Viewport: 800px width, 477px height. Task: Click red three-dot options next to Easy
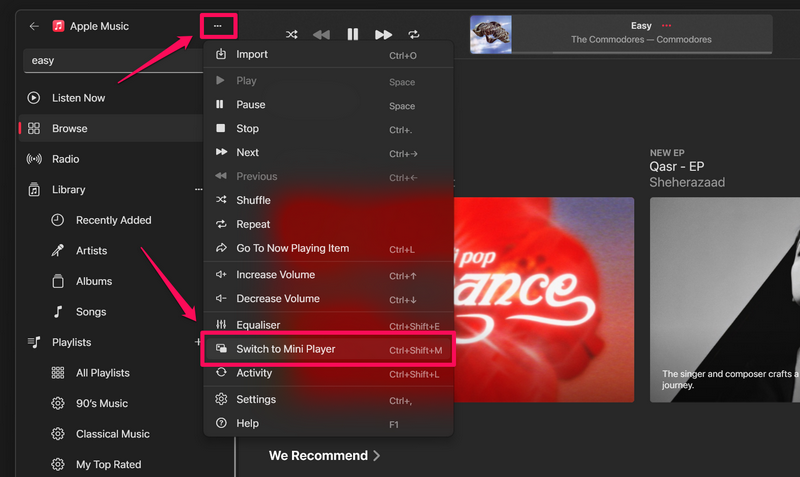[x=667, y=26]
